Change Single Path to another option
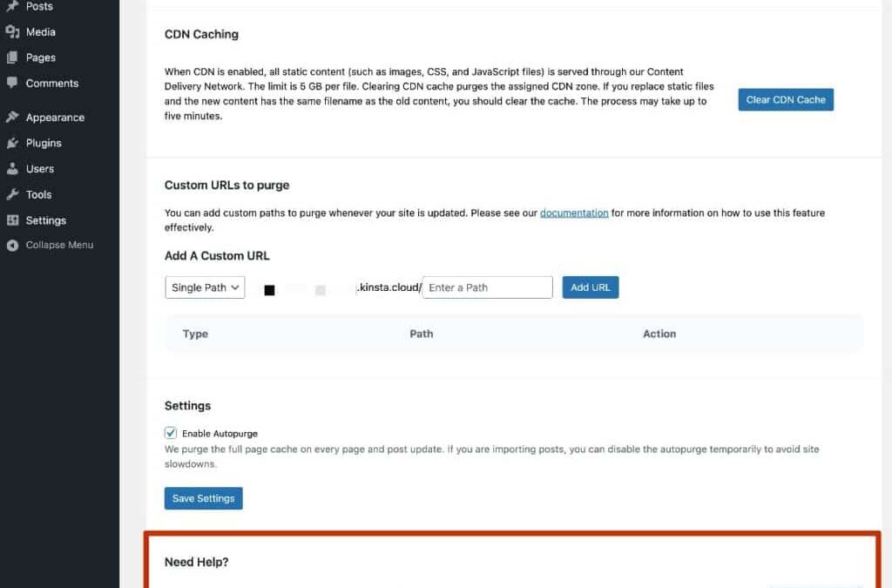This screenshot has width=892, height=588. (x=205, y=287)
